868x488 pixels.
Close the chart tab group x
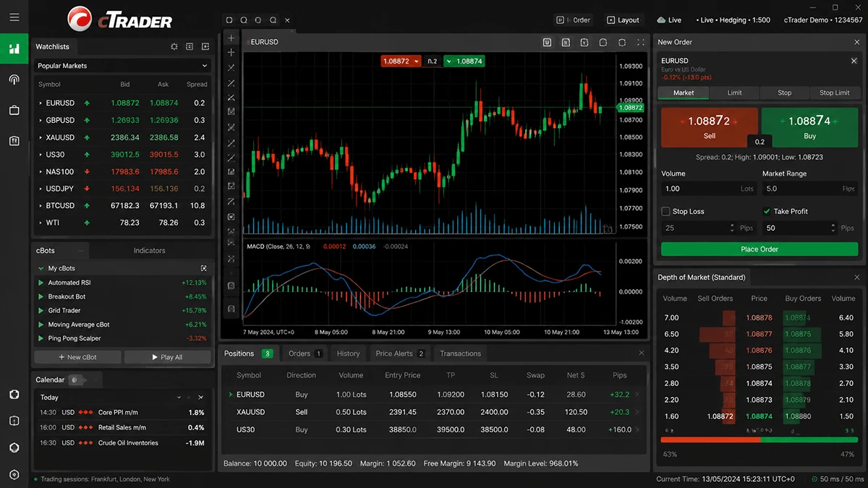tap(288, 20)
